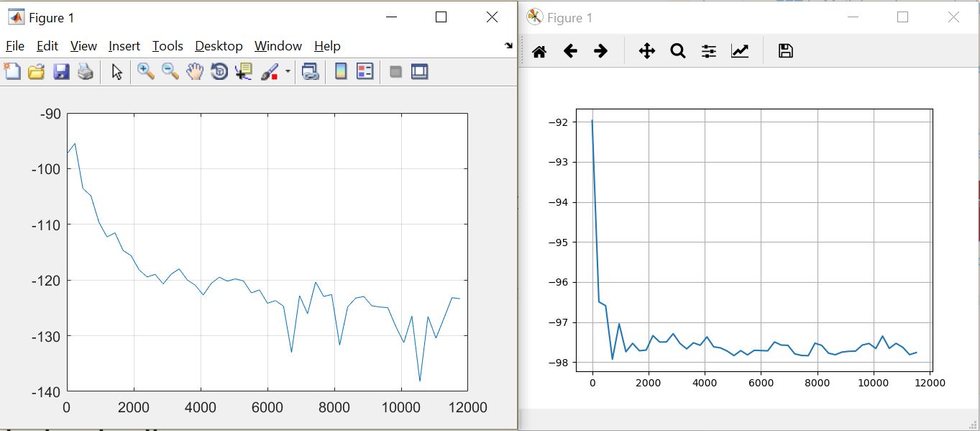980x431 pixels.
Task: Open the File menu in MATLAB figure
Action: pyautogui.click(x=15, y=46)
